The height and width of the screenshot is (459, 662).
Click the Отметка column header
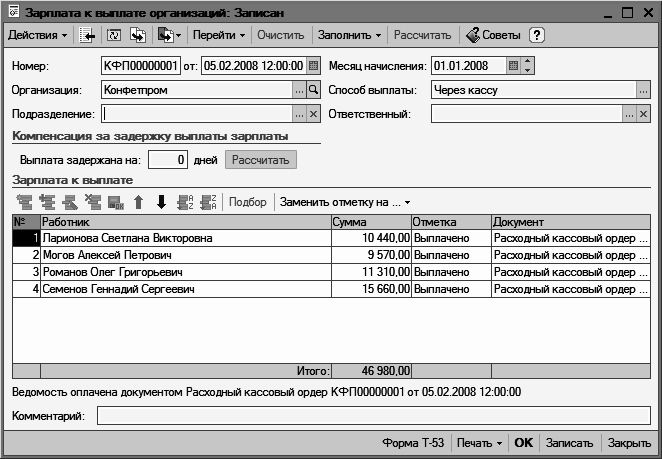[x=451, y=222]
